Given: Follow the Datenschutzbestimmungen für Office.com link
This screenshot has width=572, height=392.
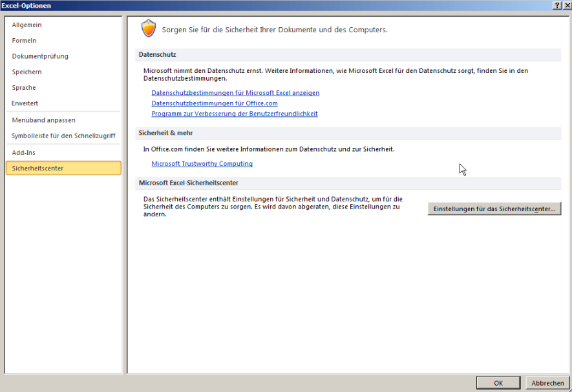Looking at the screenshot, I should pos(215,103).
